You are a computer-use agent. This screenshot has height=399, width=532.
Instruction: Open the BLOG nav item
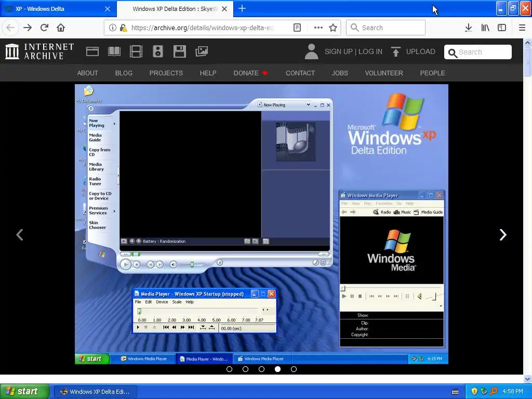click(124, 73)
